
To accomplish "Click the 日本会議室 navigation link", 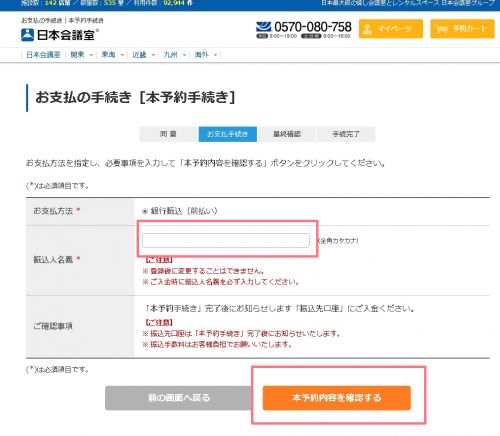I will point(43,55).
